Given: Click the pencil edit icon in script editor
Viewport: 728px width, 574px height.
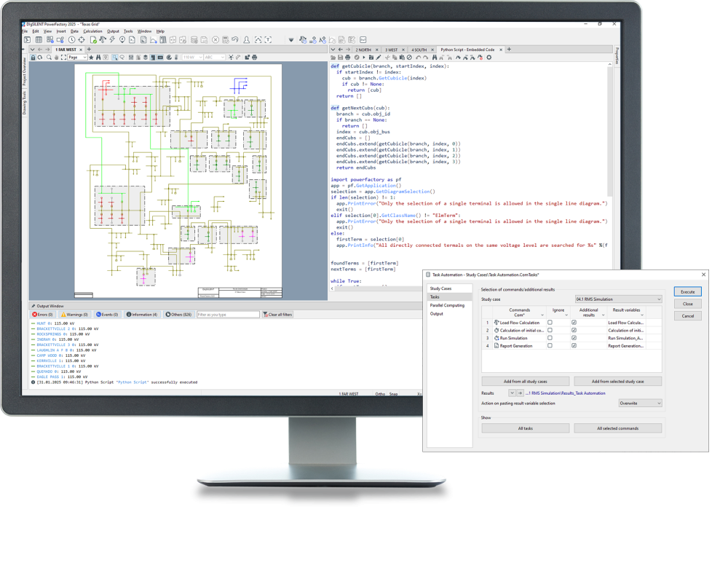Looking at the screenshot, I should click(x=379, y=58).
